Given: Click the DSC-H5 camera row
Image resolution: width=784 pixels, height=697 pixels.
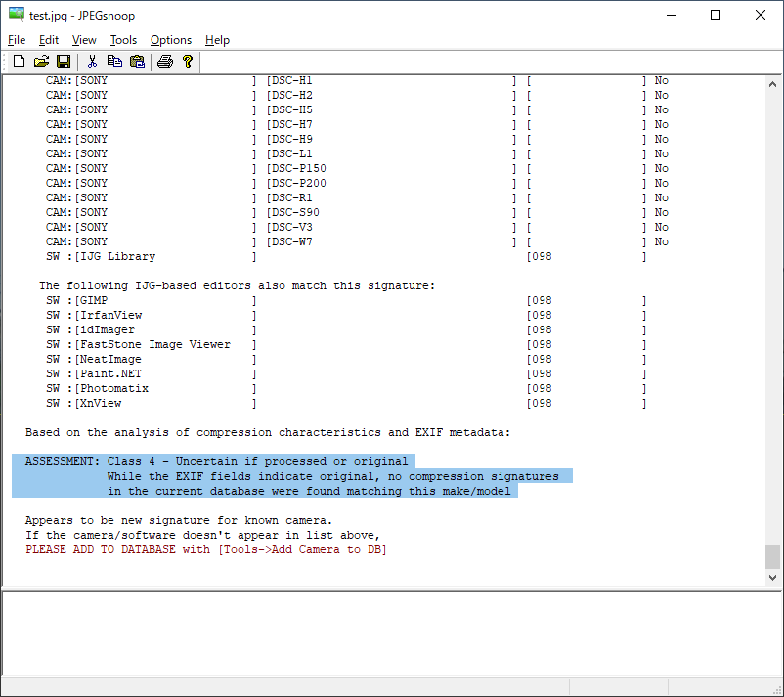Looking at the screenshot, I should coord(357,109).
